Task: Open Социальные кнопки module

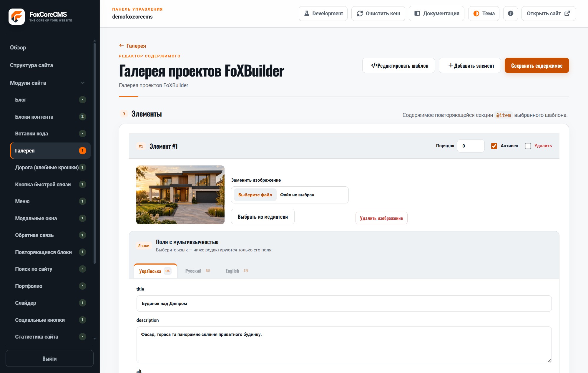Action: click(50, 320)
